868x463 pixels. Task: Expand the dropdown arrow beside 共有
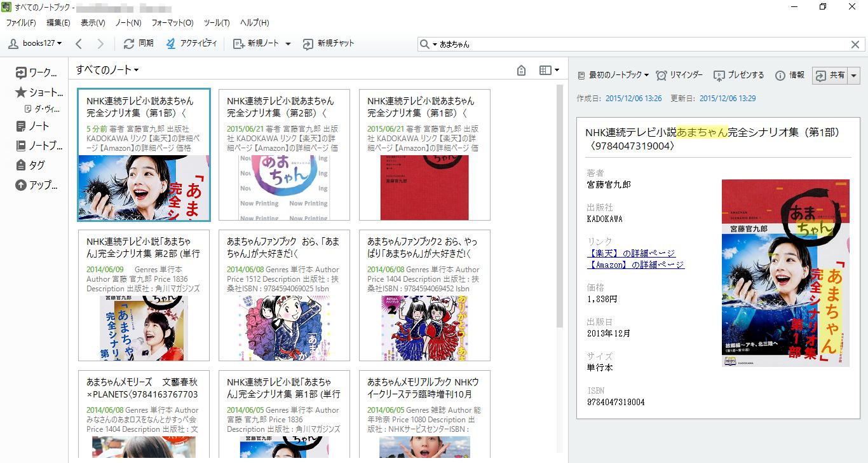click(853, 75)
